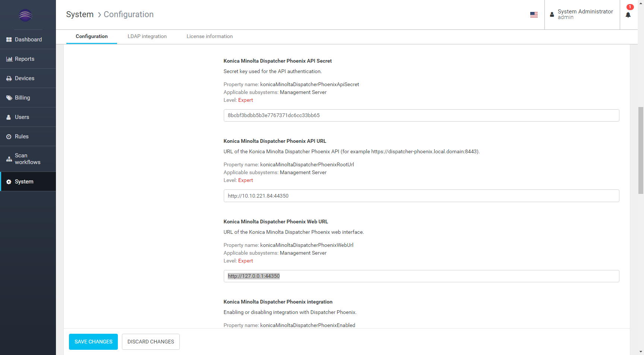The height and width of the screenshot is (355, 644).
Task: Click the Expert level under API Secret
Action: point(245,100)
